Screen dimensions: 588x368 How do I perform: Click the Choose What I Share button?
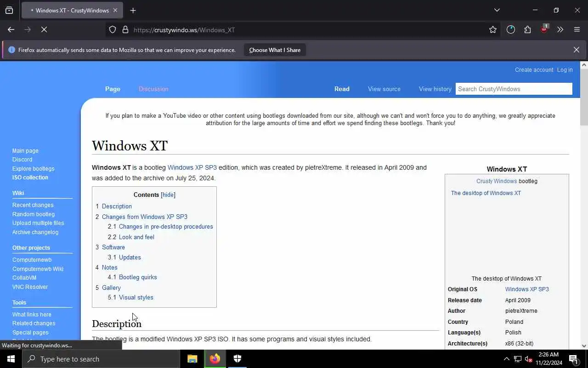tap(275, 50)
